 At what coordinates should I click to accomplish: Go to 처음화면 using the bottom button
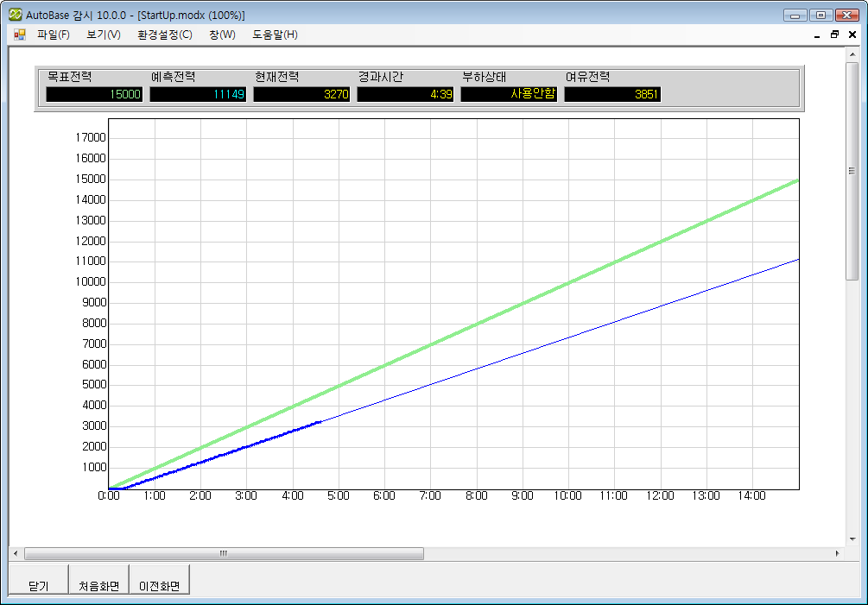99,585
